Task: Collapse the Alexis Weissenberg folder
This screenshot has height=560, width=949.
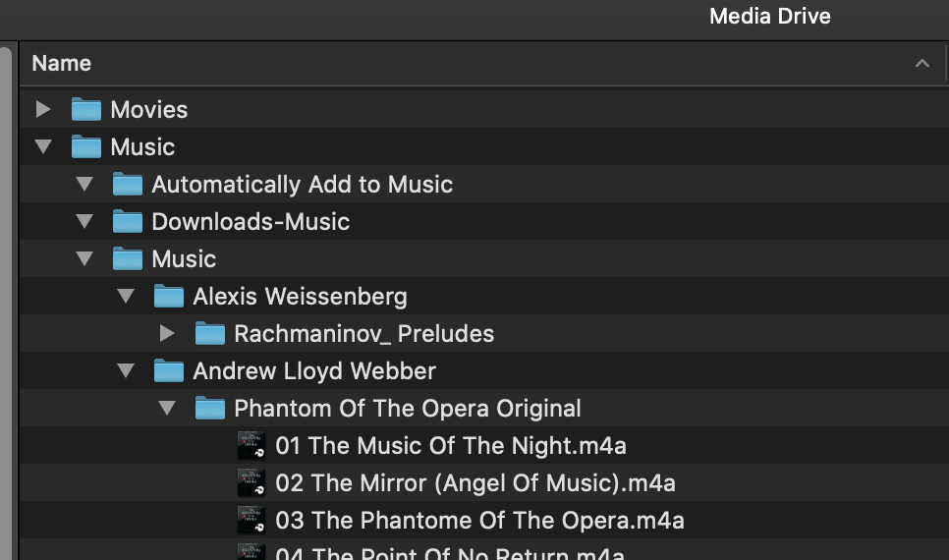Action: click(x=126, y=296)
